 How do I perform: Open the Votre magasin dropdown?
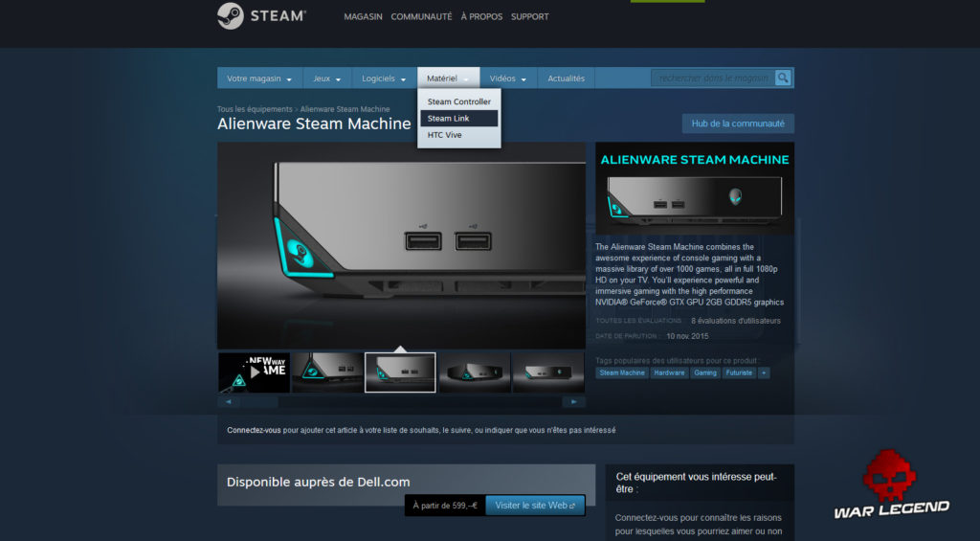pyautogui.click(x=258, y=79)
